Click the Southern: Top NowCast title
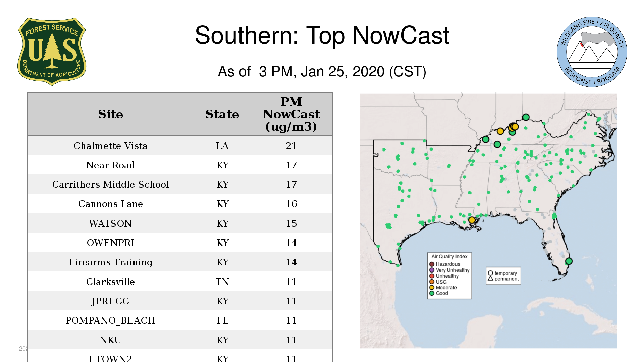Screen dimensions: 644x362 (322, 35)
